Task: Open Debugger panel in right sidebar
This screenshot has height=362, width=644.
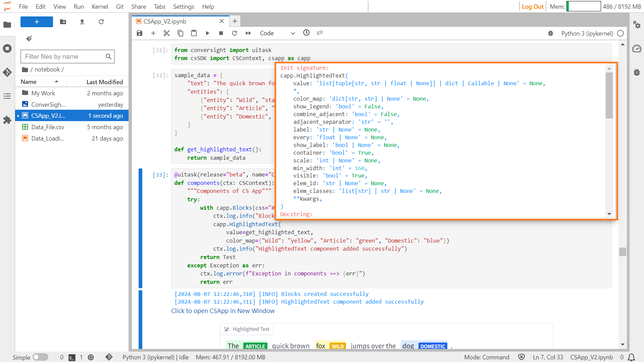Action: [x=637, y=72]
